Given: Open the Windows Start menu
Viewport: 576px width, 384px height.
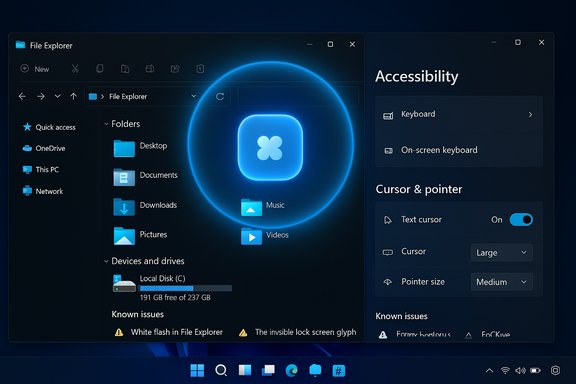Looking at the screenshot, I should [x=197, y=370].
